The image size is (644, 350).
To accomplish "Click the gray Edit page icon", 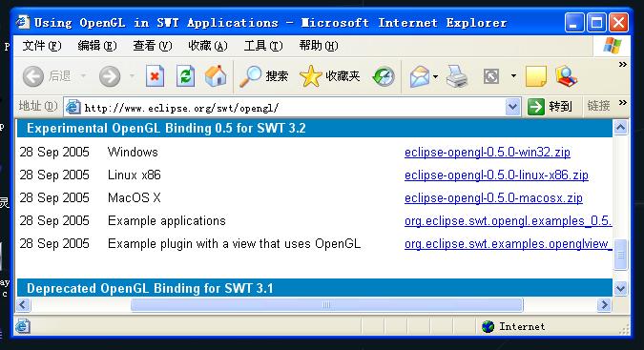I will coord(491,76).
